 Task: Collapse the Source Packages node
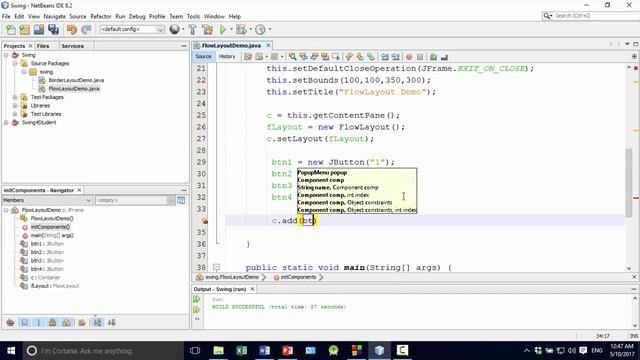15,63
